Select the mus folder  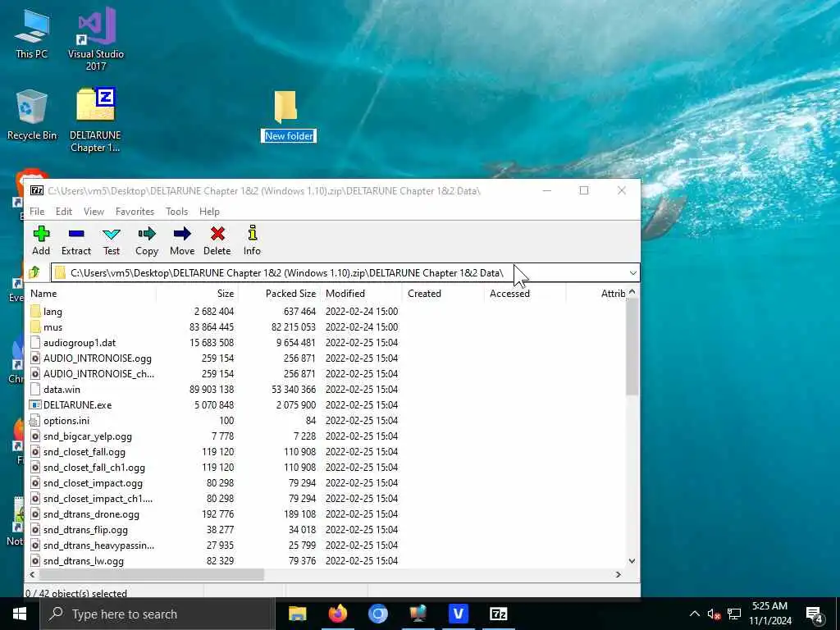pyautogui.click(x=52, y=327)
